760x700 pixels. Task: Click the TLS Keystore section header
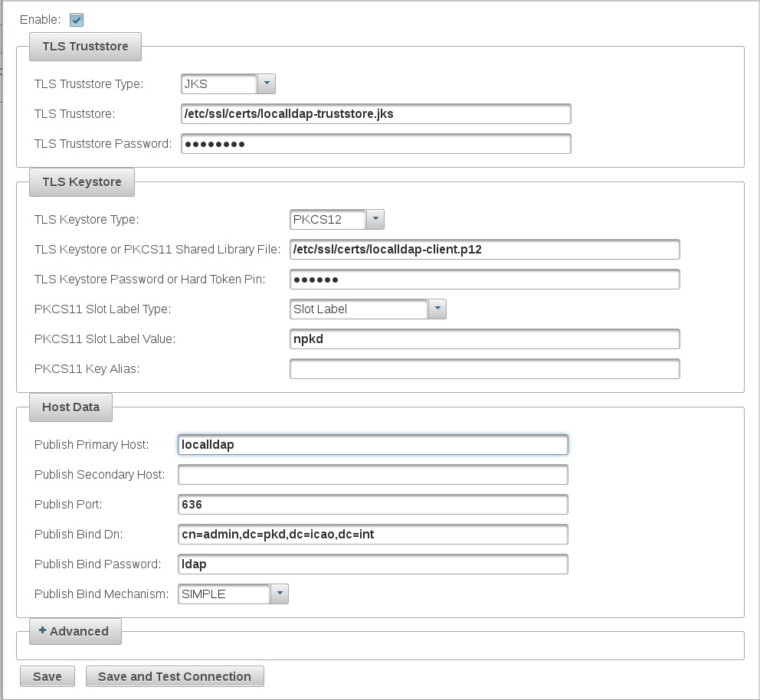coord(81,182)
